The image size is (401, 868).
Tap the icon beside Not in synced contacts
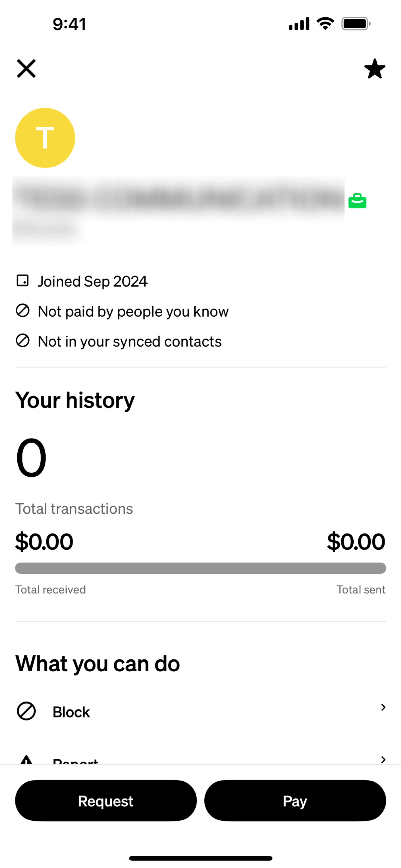pos(23,341)
